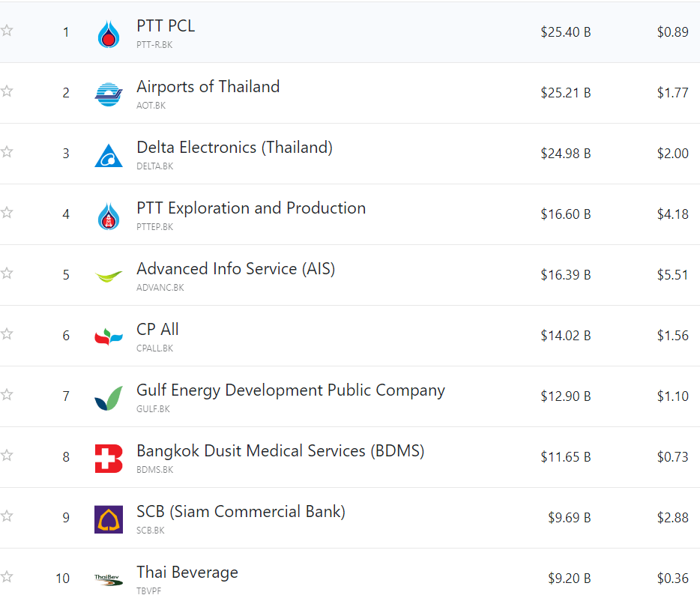Click the CP All logo icon
700x601 pixels.
click(x=109, y=337)
